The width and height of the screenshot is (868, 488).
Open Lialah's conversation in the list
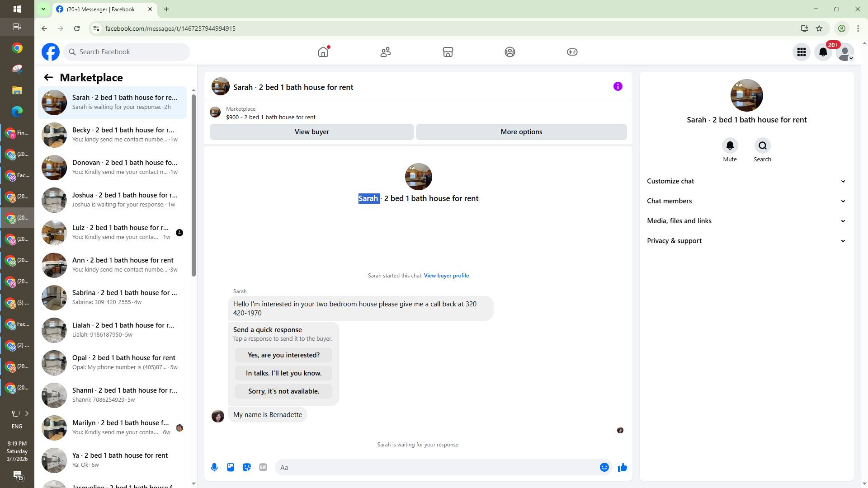click(112, 330)
